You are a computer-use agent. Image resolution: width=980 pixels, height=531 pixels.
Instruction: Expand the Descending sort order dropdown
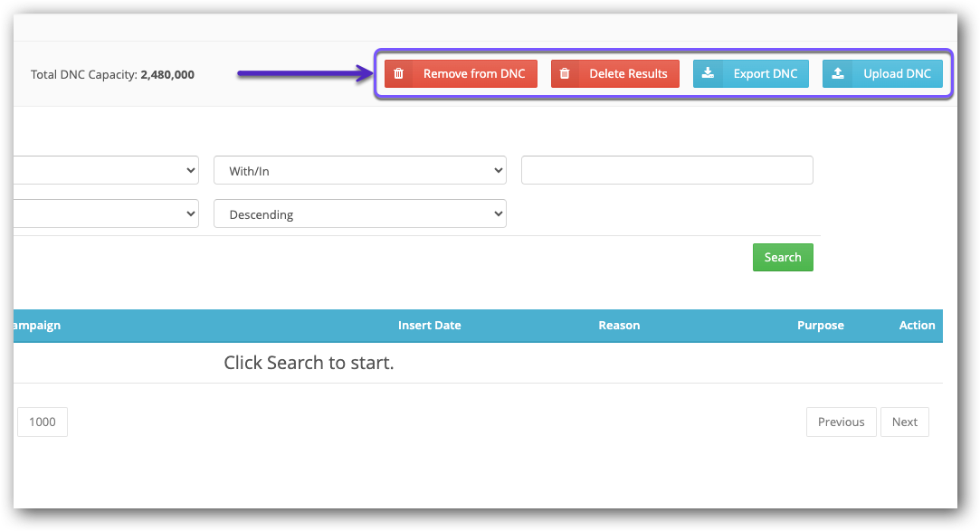click(x=359, y=214)
